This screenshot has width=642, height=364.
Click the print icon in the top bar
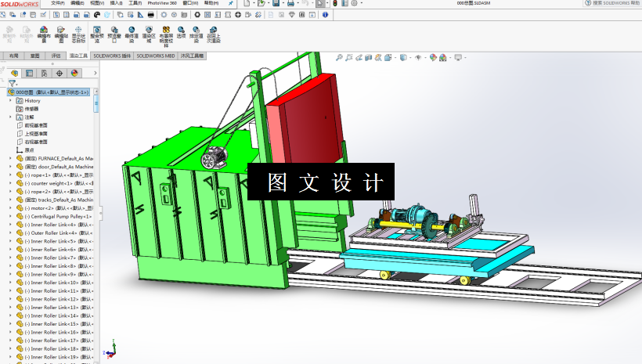pyautogui.click(x=290, y=3)
